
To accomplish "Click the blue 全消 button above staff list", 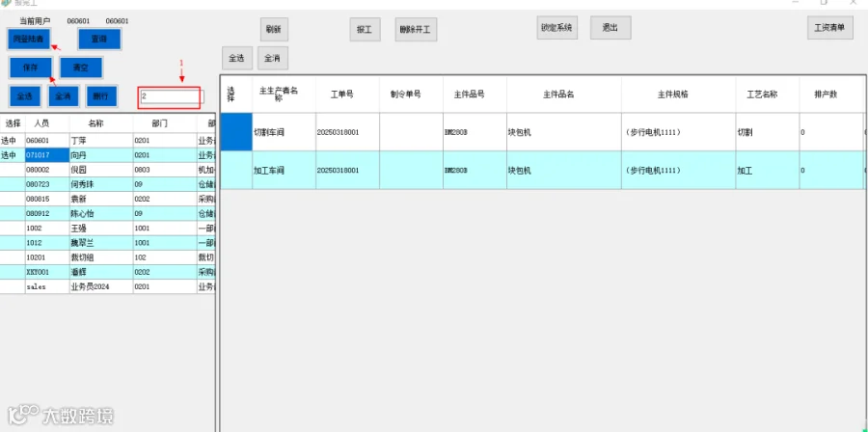I will (x=63, y=96).
